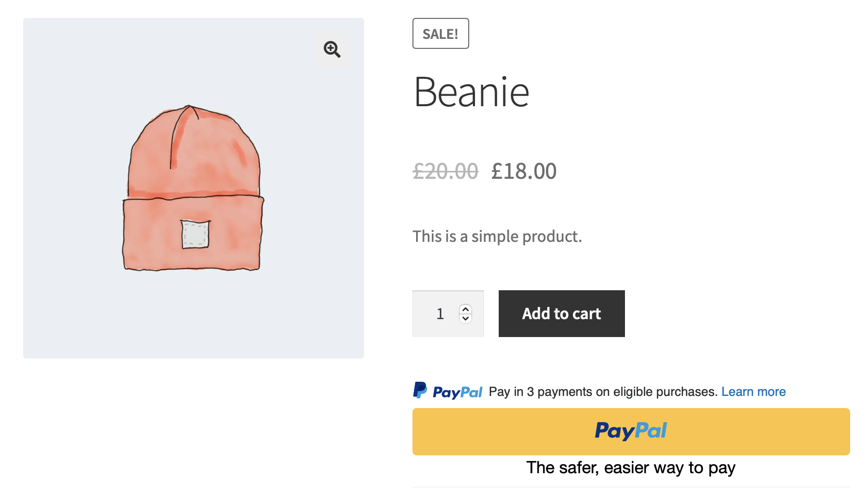The image size is (868, 489).
Task: Click the PayPal logo inside yellow button
Action: (631, 431)
